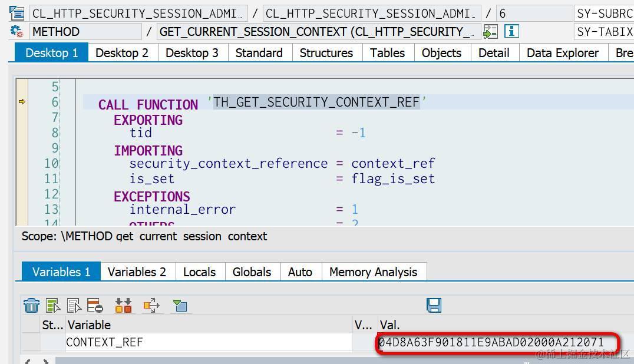
Task: Open the Tables tab
Action: (387, 53)
